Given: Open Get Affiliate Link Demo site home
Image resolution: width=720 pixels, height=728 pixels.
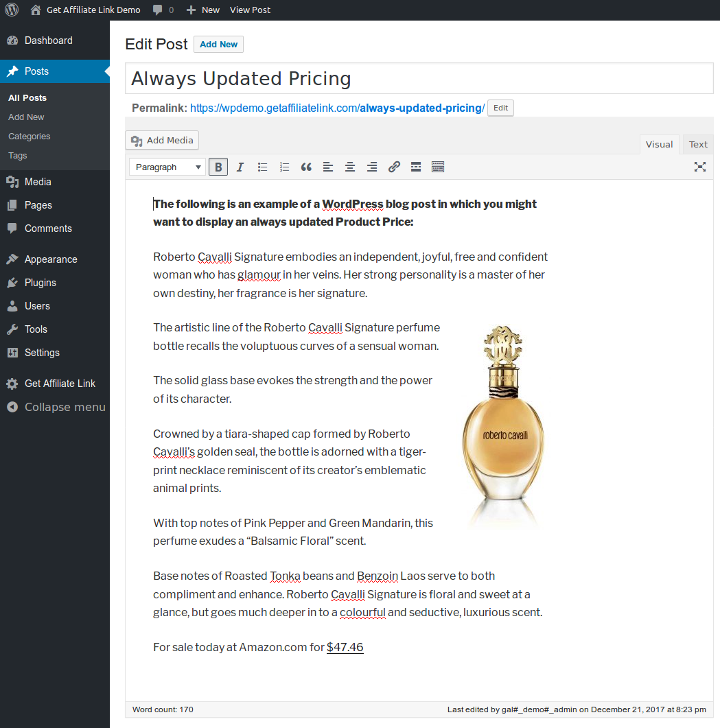Looking at the screenshot, I should 86,10.
